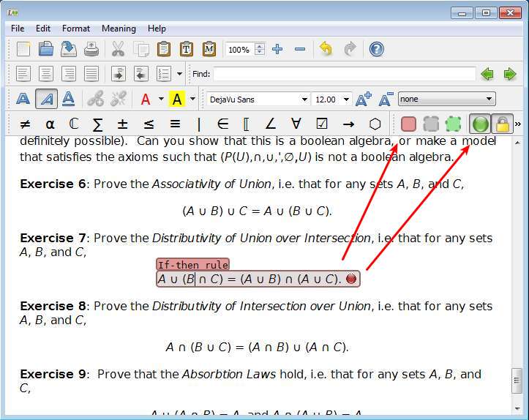Toggle the green sphere validation button

[480, 124]
